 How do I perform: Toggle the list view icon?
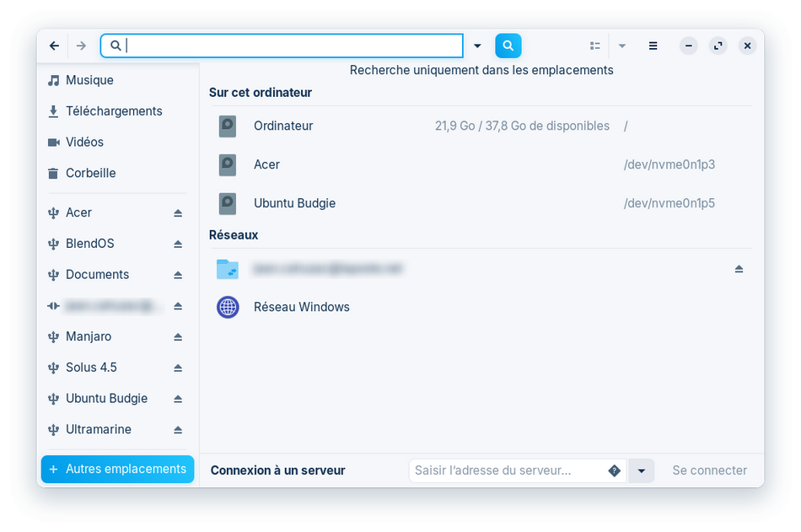[x=595, y=46]
